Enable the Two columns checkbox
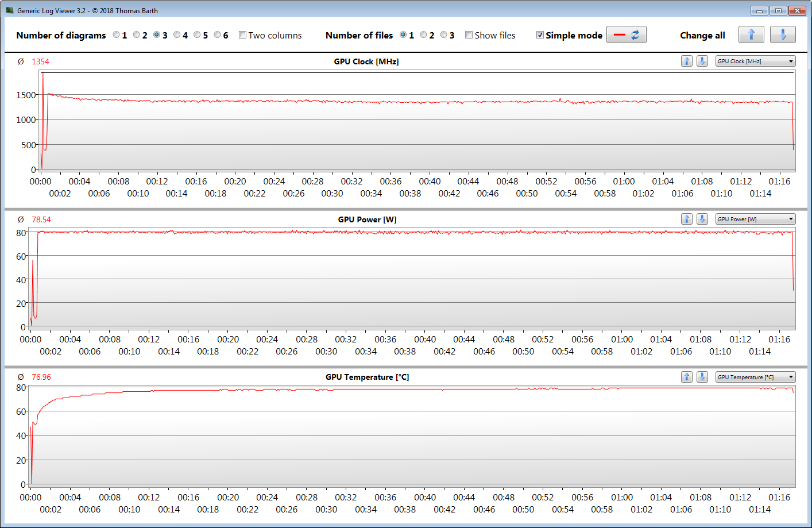Image resolution: width=812 pixels, height=528 pixels. [242, 35]
